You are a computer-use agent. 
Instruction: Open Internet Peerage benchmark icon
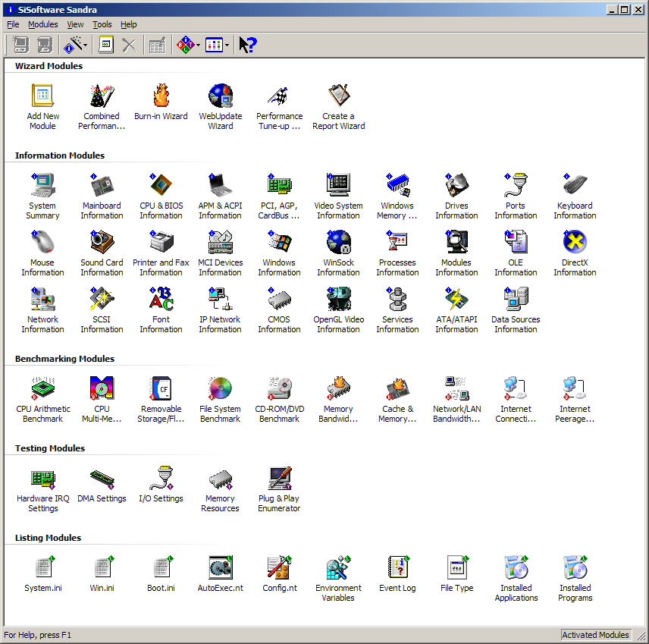tap(575, 399)
